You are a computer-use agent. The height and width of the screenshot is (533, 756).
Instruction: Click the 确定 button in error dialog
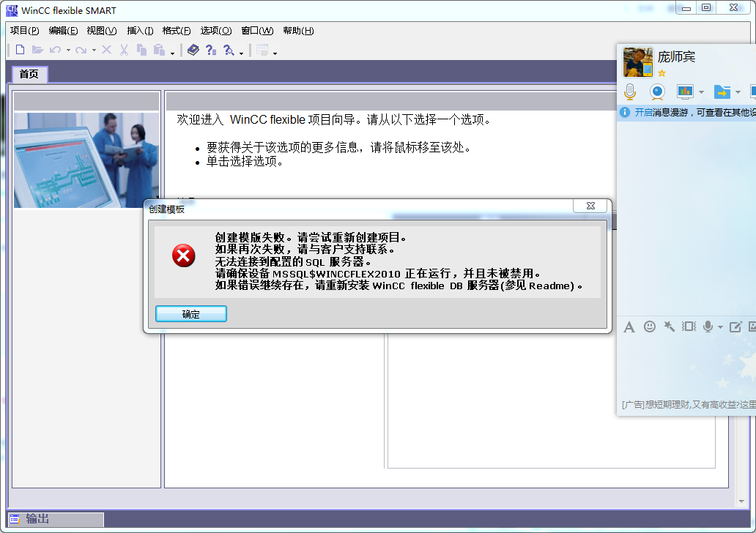[191, 314]
